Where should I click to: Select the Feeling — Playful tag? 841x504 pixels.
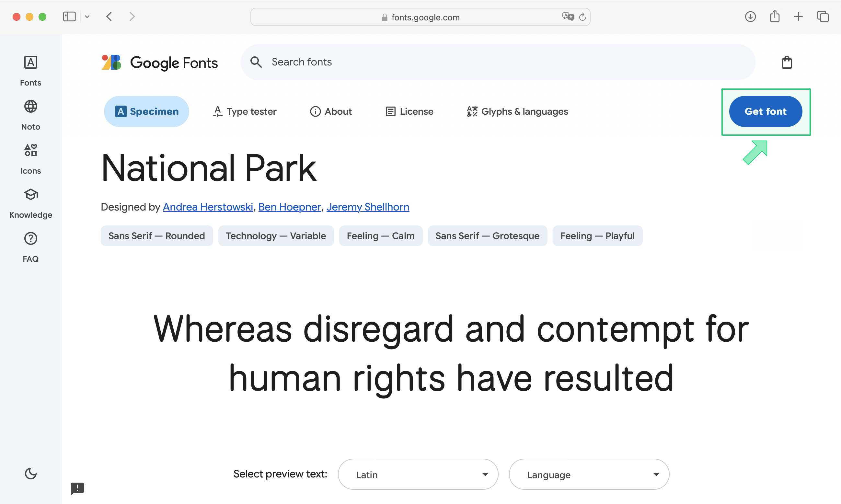click(597, 236)
